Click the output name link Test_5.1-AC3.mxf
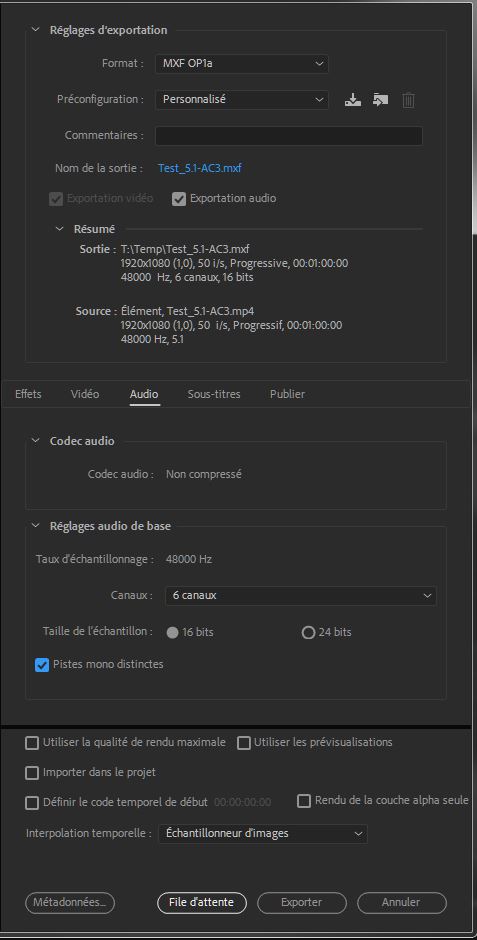 200,168
